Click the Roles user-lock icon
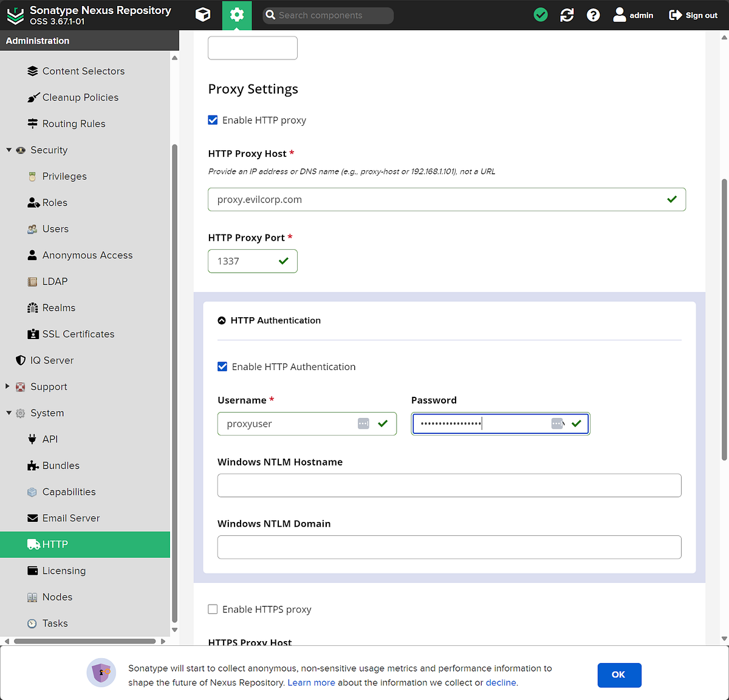Viewport: 729px width, 700px height. pyautogui.click(x=33, y=202)
